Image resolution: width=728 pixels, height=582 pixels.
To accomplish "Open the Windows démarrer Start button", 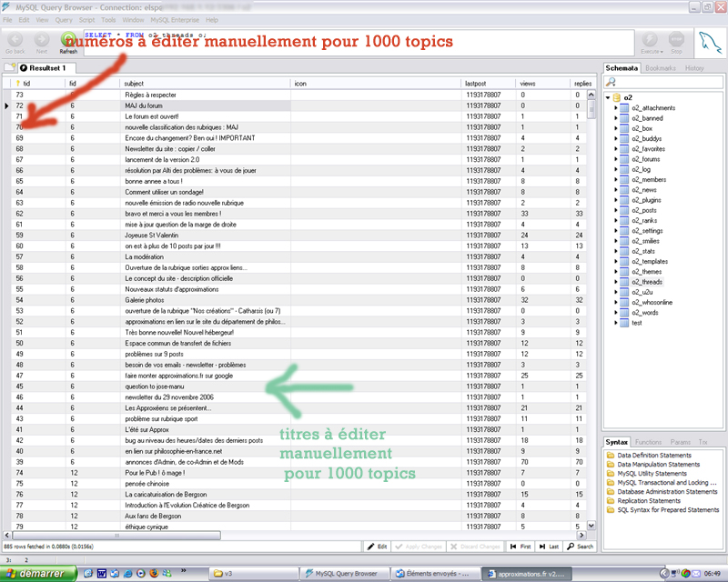I will (x=38, y=574).
